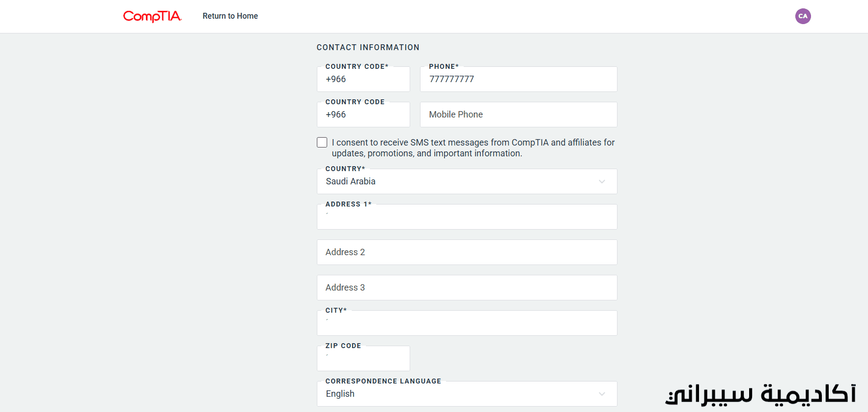Click the Return to Home link
This screenshot has height=412, width=868.
tap(230, 16)
